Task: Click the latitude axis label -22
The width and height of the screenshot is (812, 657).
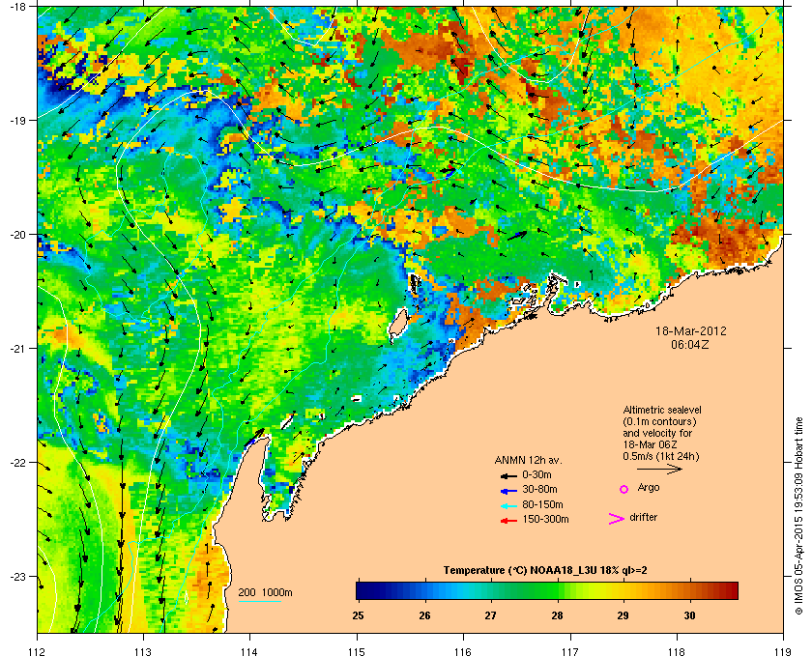Action: tap(17, 463)
